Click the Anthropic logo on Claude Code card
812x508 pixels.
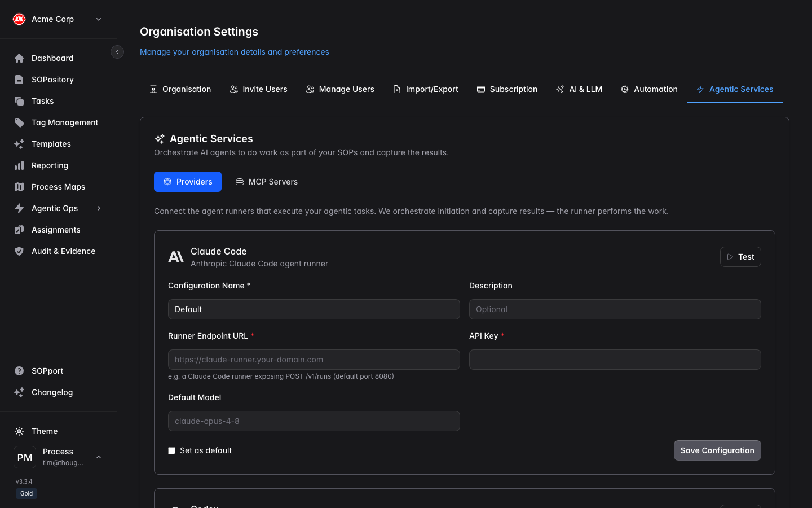coord(176,257)
